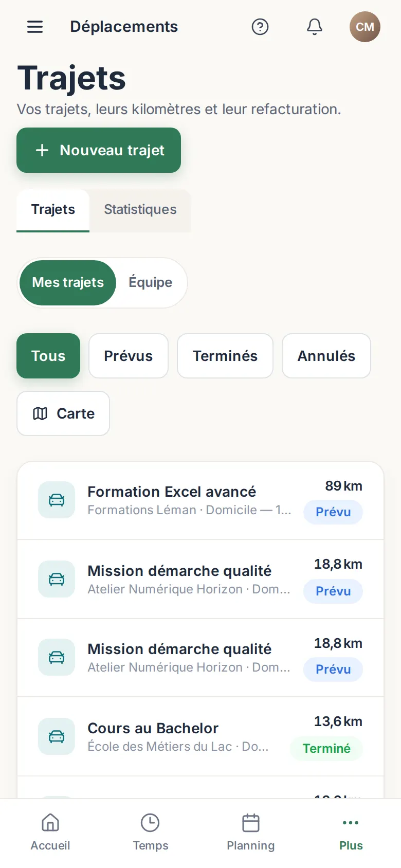The height and width of the screenshot is (868, 401).
Task: Filter by Annulés
Action: 326,356
